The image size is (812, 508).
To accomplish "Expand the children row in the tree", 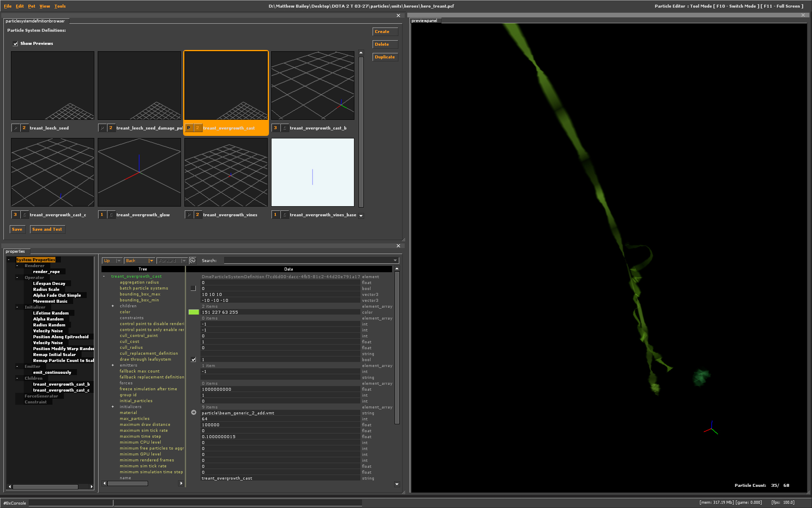I will (112, 306).
